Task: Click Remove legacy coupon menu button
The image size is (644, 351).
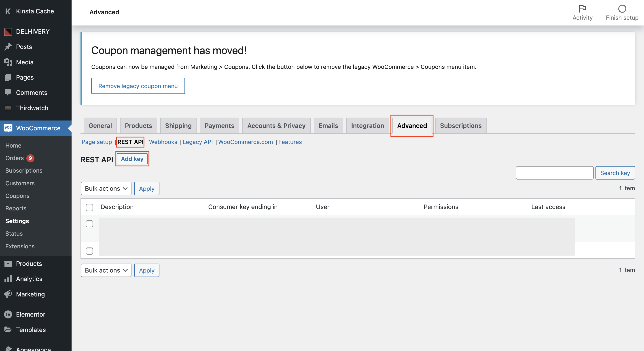Action: 138,86
